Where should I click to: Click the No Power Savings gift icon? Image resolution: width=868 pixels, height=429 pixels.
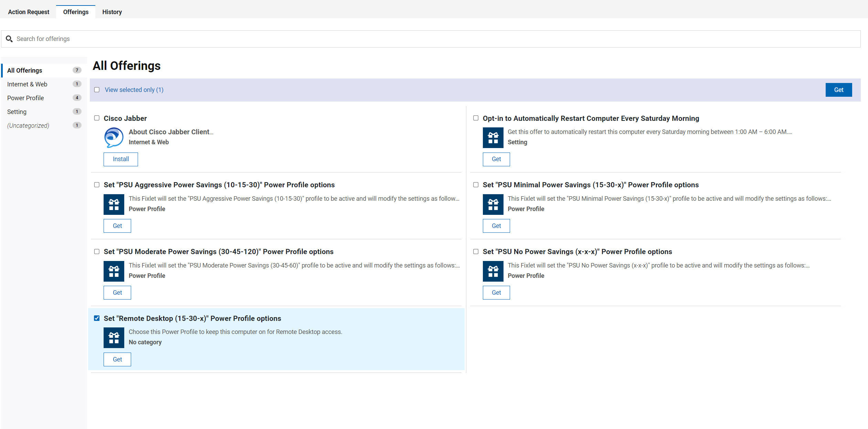coord(493,271)
